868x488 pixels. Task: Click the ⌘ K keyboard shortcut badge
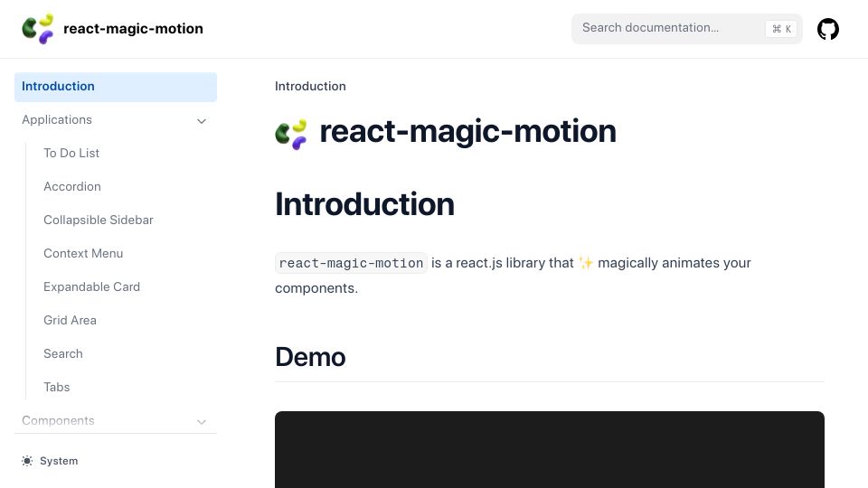[781, 29]
